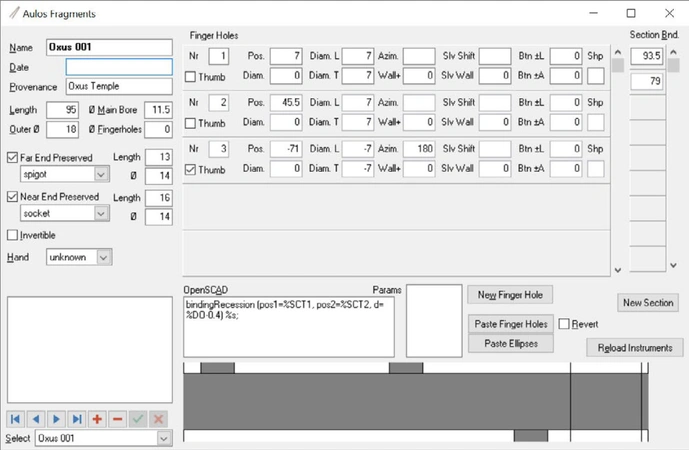Click the red X cancel edit button
This screenshot has width=689, height=450.
[158, 418]
